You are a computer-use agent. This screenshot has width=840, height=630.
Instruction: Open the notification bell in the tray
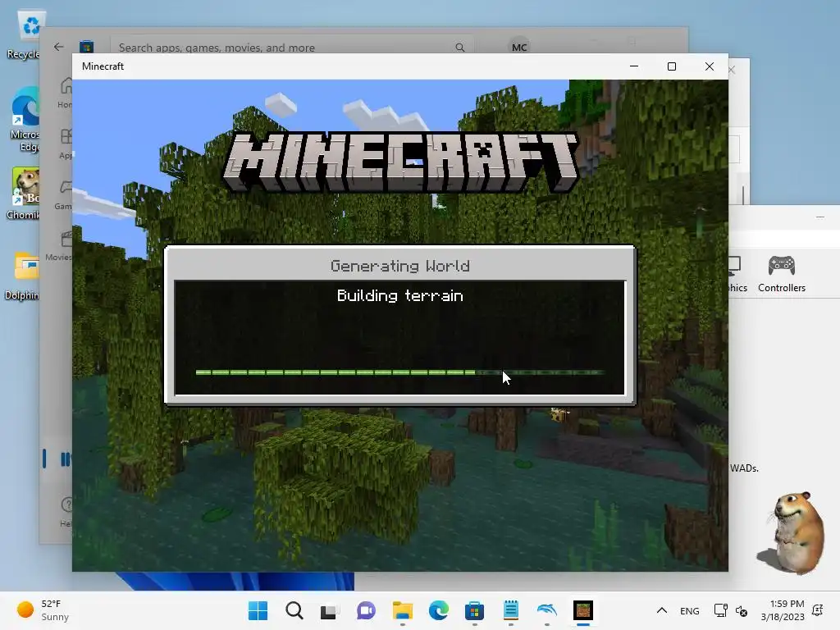pyautogui.click(x=818, y=610)
